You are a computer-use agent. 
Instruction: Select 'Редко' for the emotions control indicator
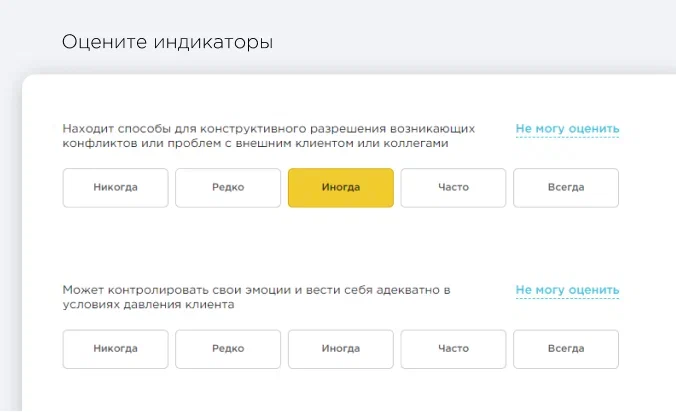tap(228, 349)
